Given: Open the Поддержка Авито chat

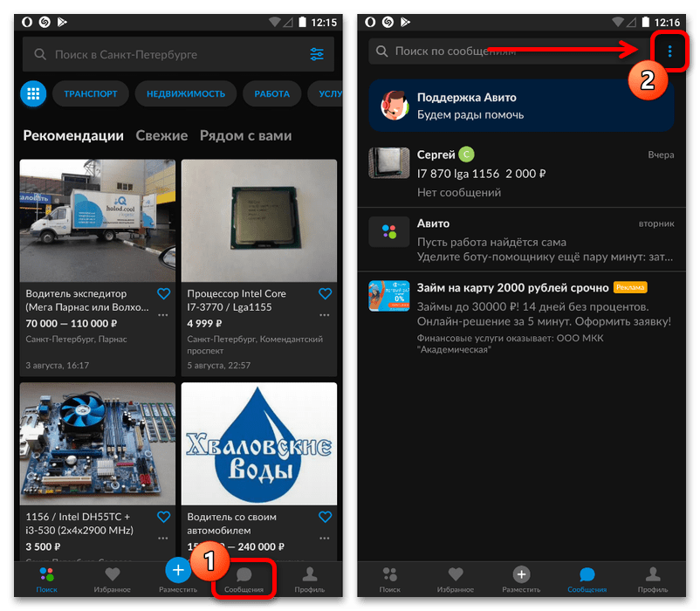Looking at the screenshot, I should click(521, 105).
